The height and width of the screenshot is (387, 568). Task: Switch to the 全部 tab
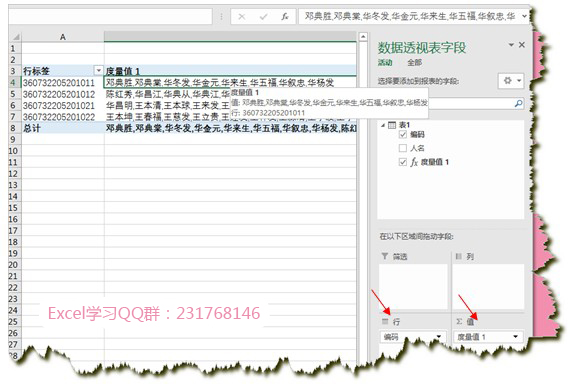(x=414, y=63)
